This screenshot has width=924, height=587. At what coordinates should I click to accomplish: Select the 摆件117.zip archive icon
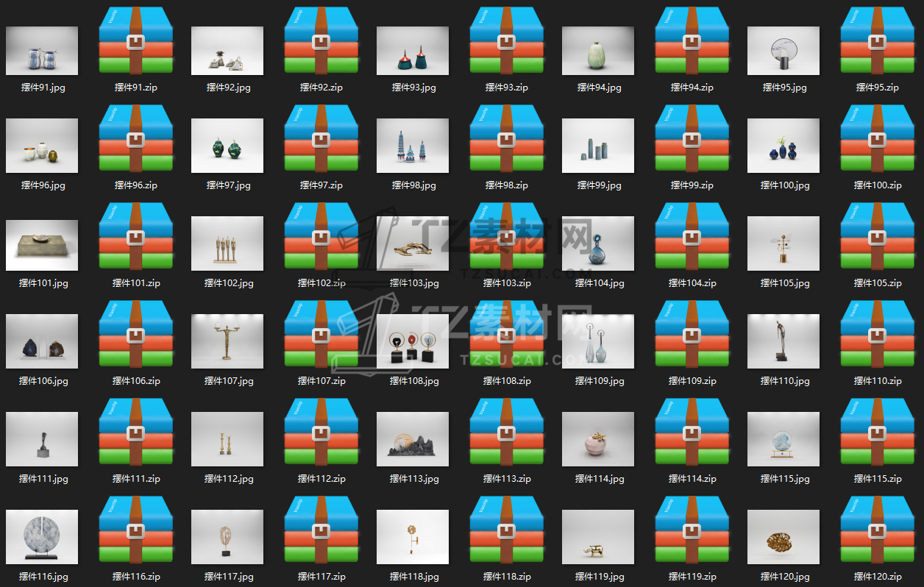click(x=321, y=530)
